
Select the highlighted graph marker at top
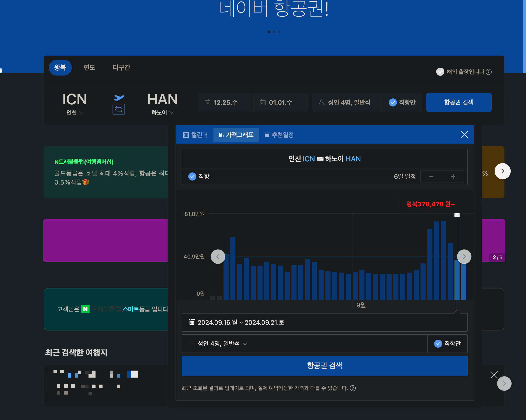[457, 215]
